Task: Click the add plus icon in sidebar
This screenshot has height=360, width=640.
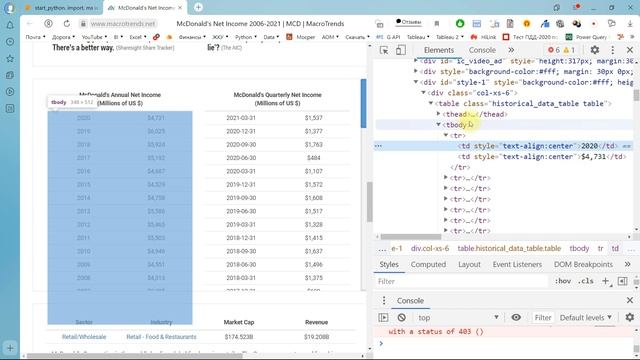Action: tap(10, 348)
